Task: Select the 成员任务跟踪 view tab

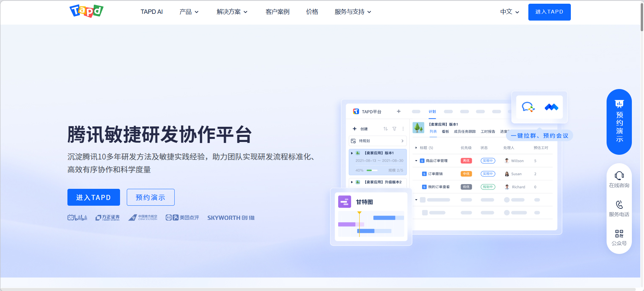Action: [x=465, y=132]
